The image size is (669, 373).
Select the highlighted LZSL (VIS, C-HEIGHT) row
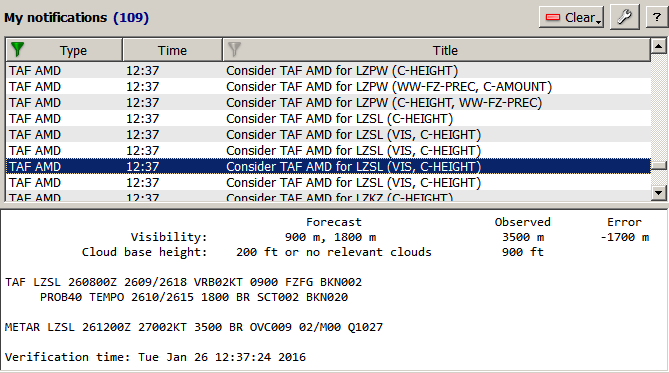[x=328, y=166]
